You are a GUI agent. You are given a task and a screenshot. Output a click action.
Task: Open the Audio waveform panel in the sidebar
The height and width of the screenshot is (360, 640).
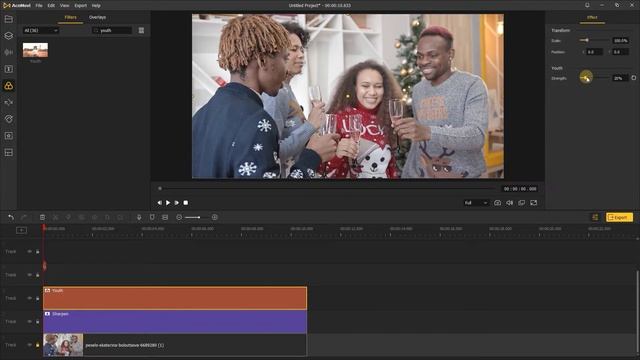[x=9, y=53]
